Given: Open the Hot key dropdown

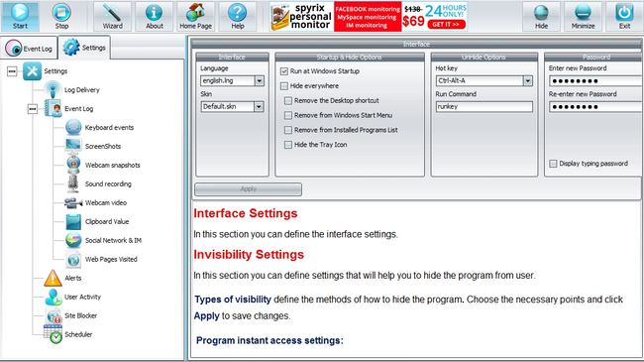Looking at the screenshot, I should (x=528, y=81).
